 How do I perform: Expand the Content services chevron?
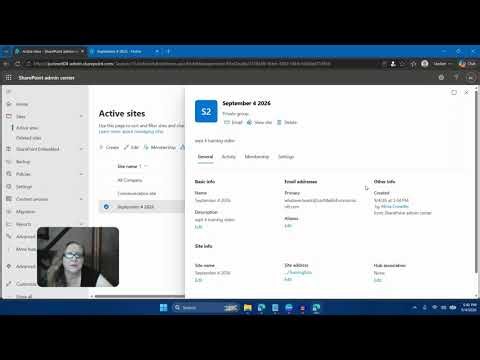pyautogui.click(x=81, y=199)
